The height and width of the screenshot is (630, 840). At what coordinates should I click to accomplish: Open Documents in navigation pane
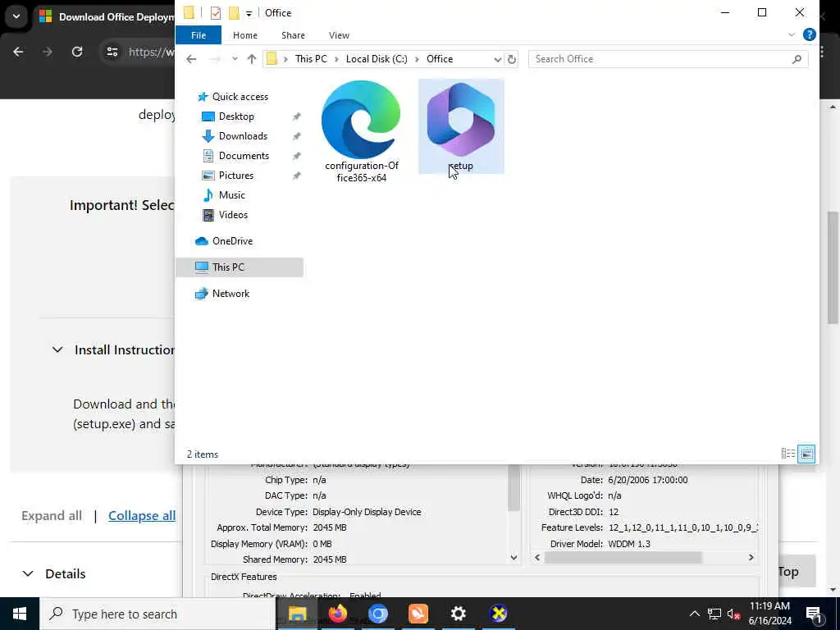point(244,156)
